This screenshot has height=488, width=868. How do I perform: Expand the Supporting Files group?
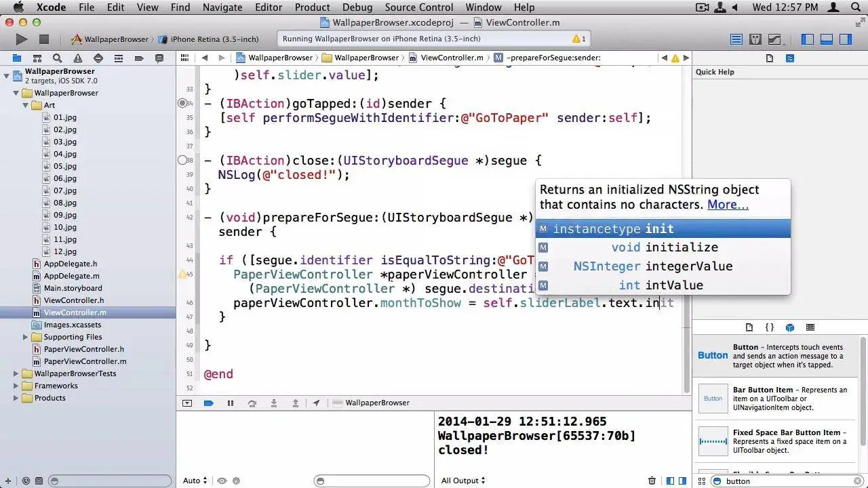coord(26,337)
